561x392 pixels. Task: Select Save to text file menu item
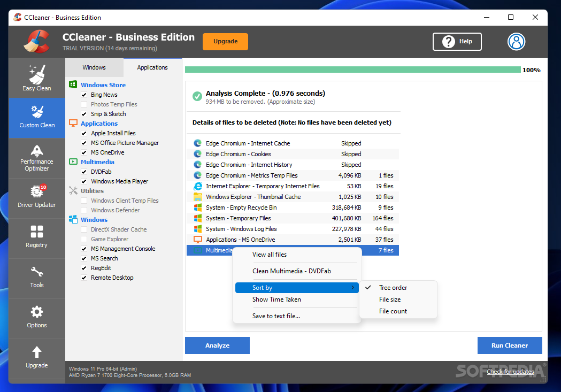coord(297,316)
